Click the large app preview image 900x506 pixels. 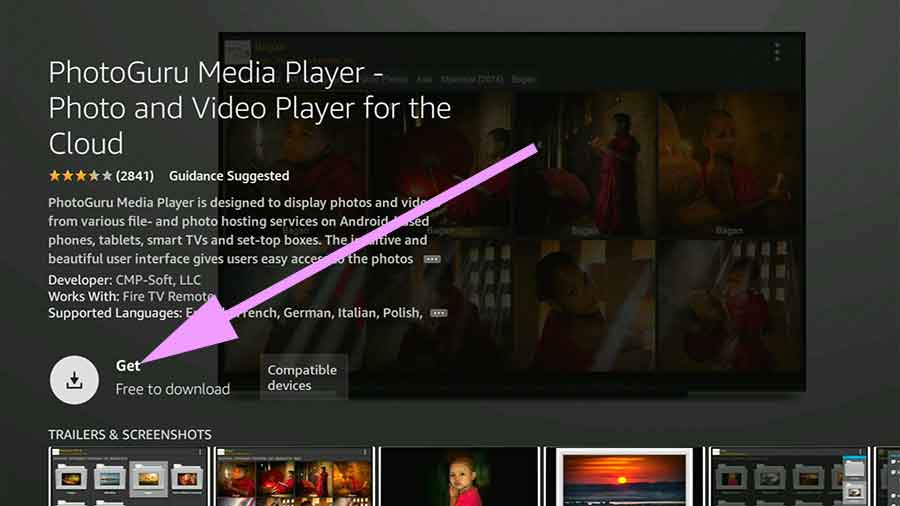[512, 212]
